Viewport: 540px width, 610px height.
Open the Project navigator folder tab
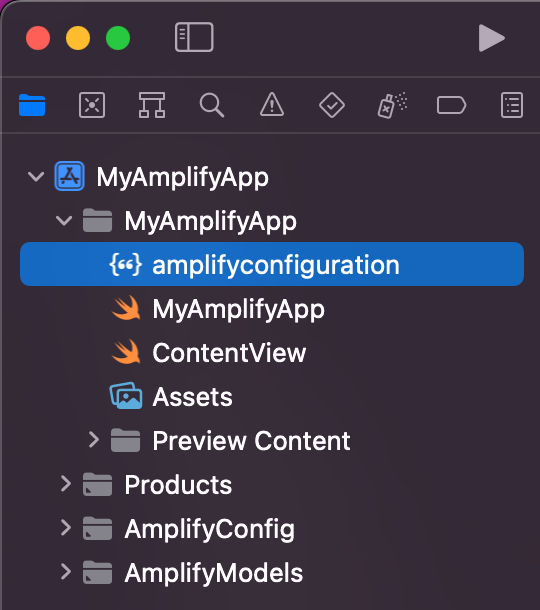click(x=32, y=105)
